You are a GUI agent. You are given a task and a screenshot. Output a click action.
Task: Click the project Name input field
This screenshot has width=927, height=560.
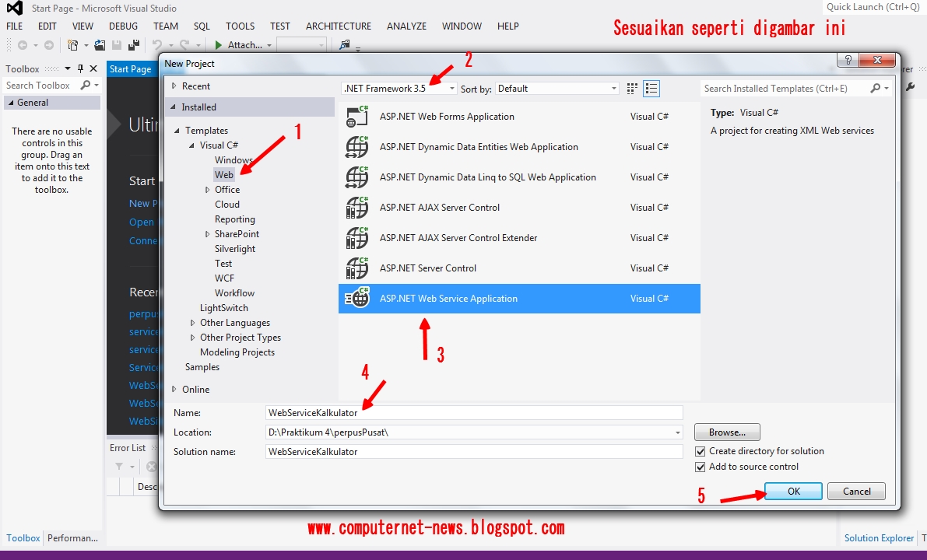[474, 413]
